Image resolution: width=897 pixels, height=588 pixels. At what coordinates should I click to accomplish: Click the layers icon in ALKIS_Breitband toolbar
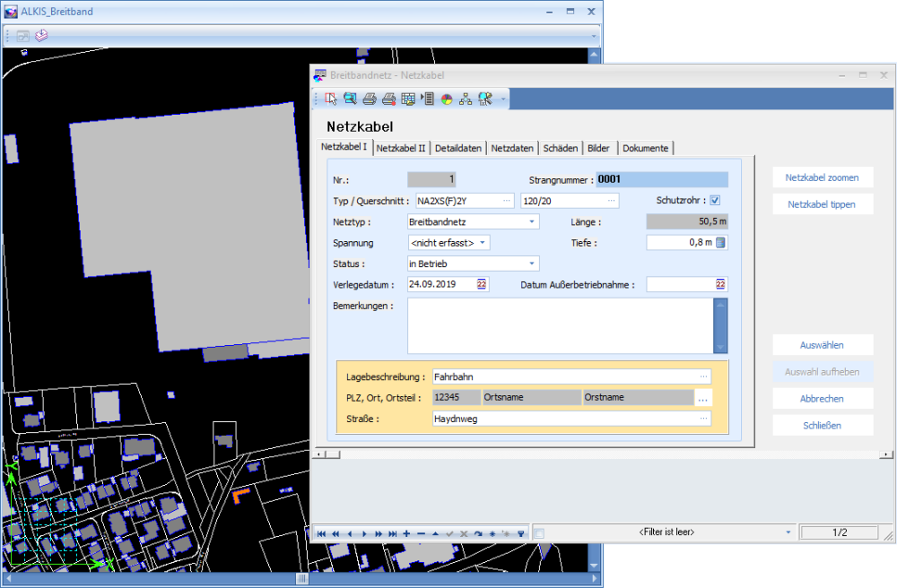pos(42,36)
